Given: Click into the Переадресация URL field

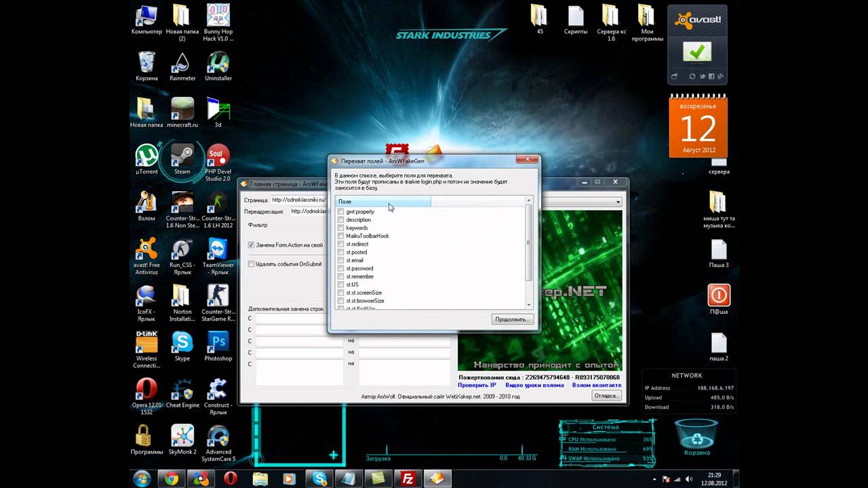Looking at the screenshot, I should [x=309, y=211].
